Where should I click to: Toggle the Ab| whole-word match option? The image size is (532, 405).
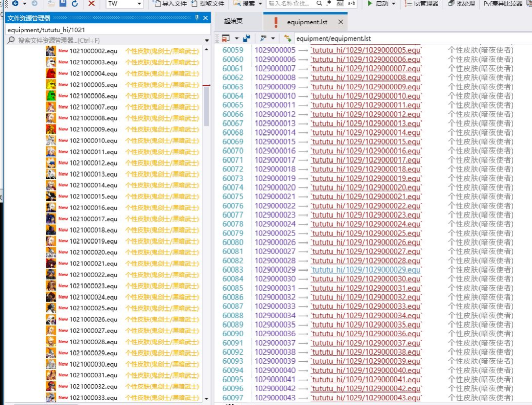(x=340, y=4)
